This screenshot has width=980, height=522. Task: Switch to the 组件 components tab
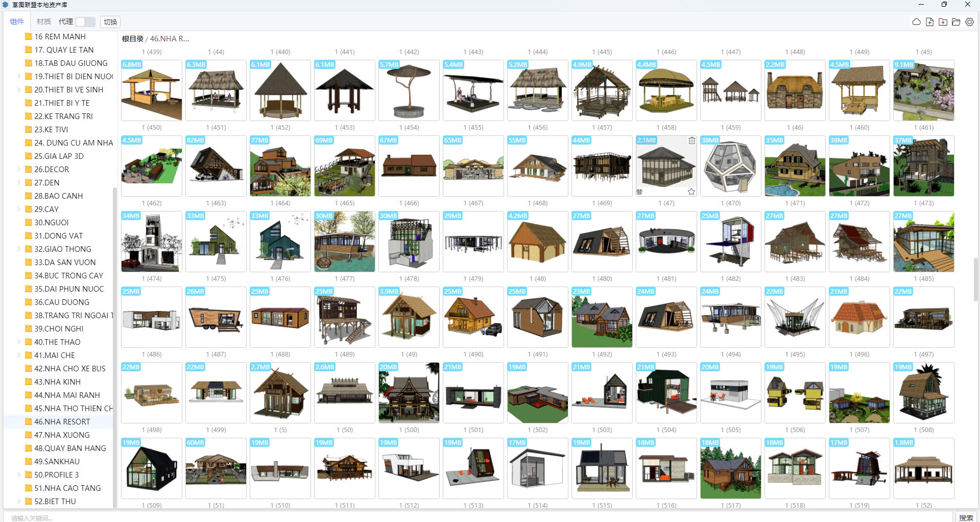(17, 21)
